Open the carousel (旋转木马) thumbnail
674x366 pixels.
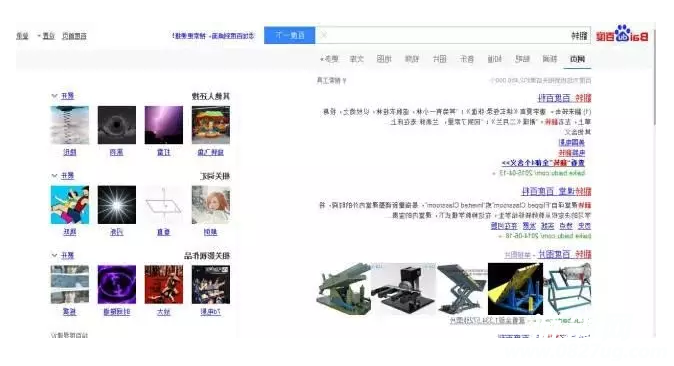coord(211,125)
